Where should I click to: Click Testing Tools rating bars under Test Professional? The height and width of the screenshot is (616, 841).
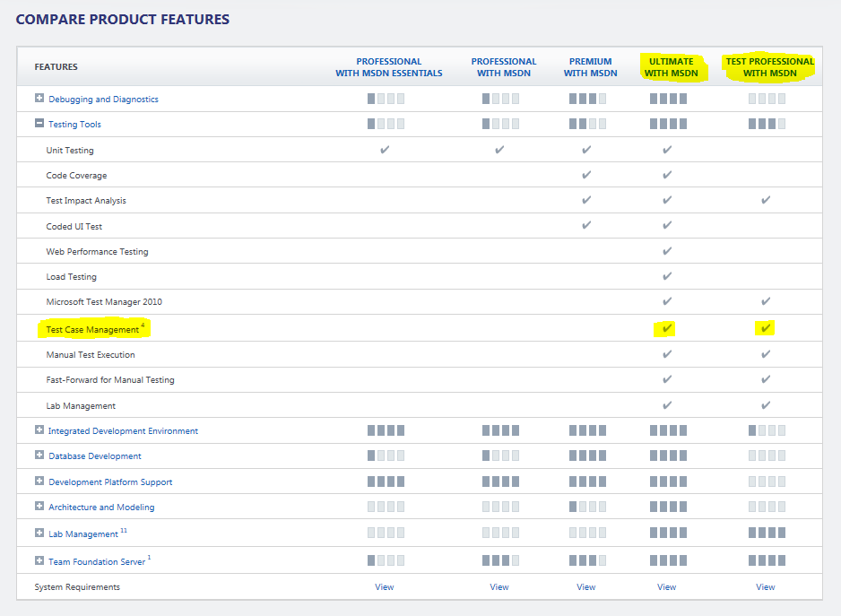click(x=767, y=124)
